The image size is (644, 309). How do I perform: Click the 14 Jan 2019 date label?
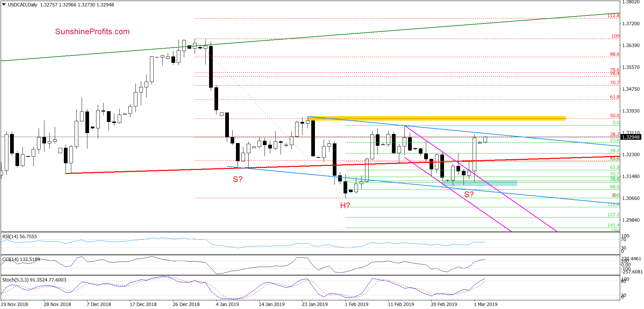272,304
